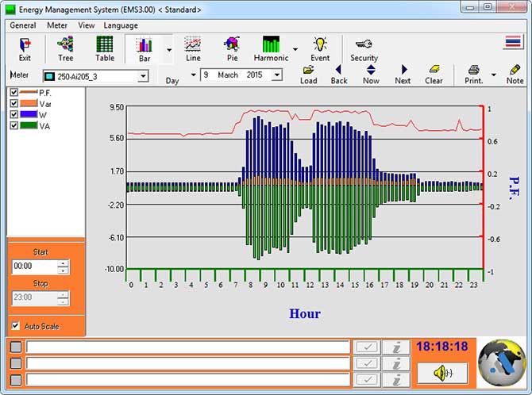Open the Pie chart view

tap(232, 49)
